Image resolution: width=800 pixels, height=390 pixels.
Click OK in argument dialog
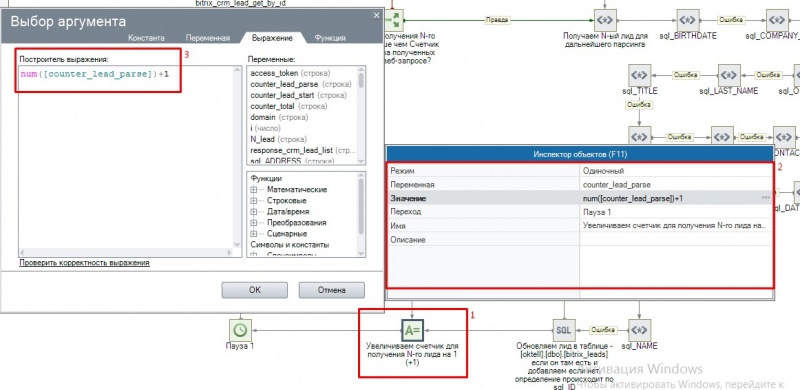255,290
